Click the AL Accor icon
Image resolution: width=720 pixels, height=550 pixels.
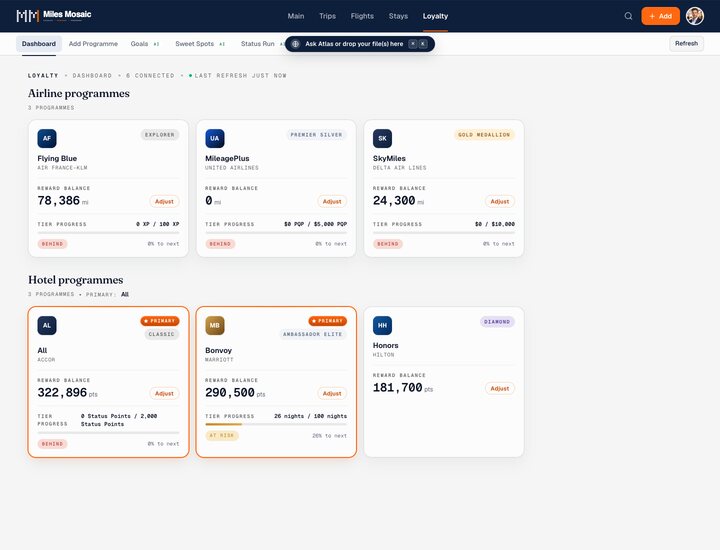[47, 325]
